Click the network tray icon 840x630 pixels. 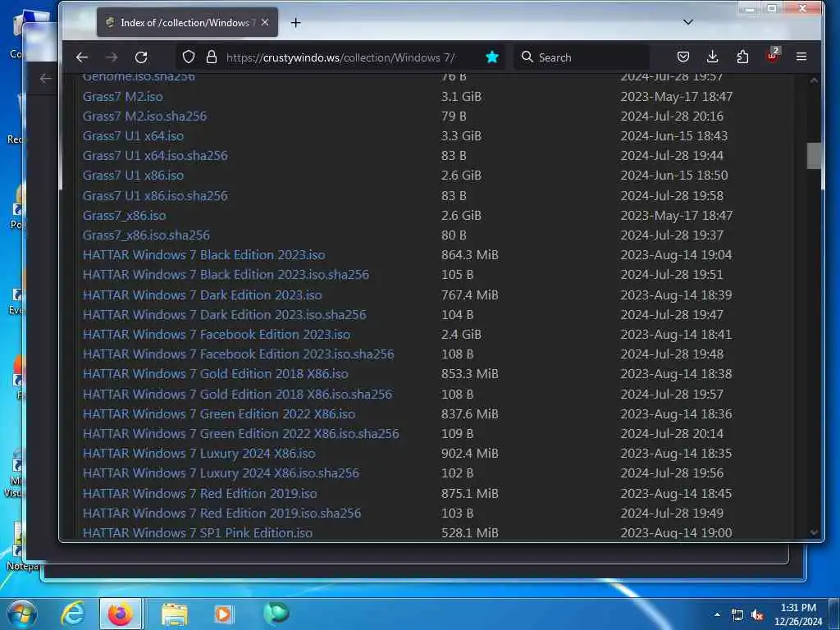click(x=737, y=615)
